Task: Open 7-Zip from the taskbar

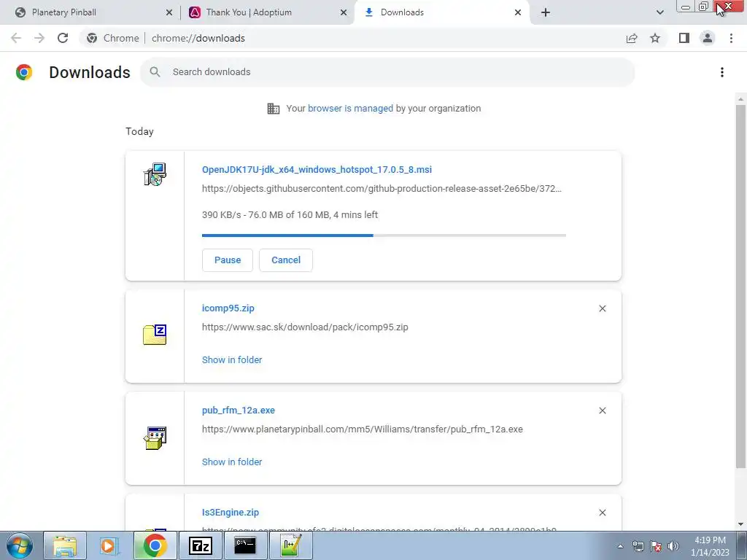Action: [x=200, y=545]
